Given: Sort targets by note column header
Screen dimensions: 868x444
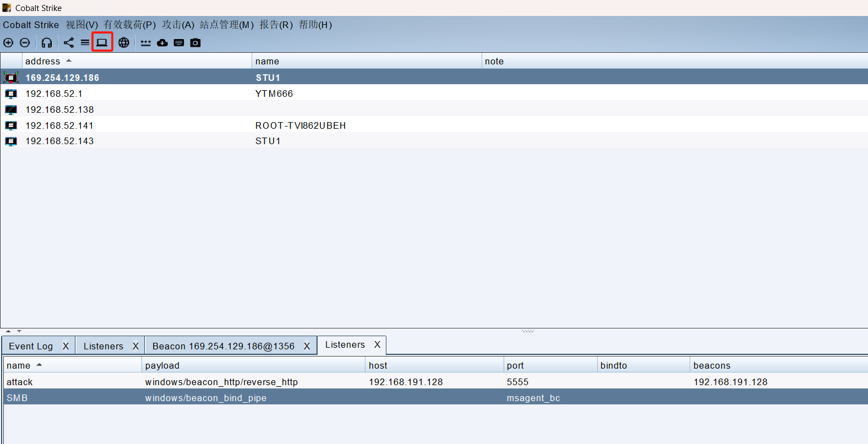Looking at the screenshot, I should (675, 61).
